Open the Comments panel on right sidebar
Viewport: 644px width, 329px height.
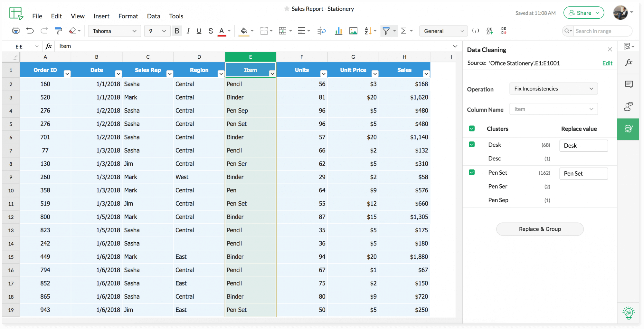tap(629, 84)
